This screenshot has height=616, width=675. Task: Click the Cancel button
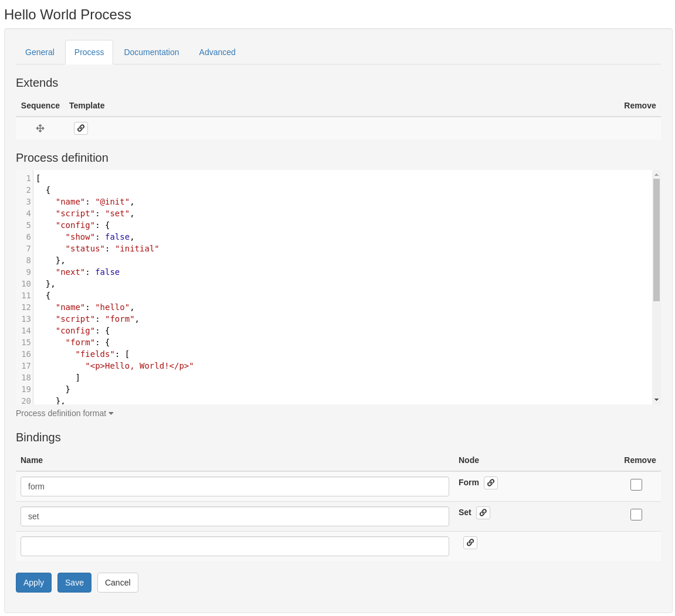tap(117, 583)
